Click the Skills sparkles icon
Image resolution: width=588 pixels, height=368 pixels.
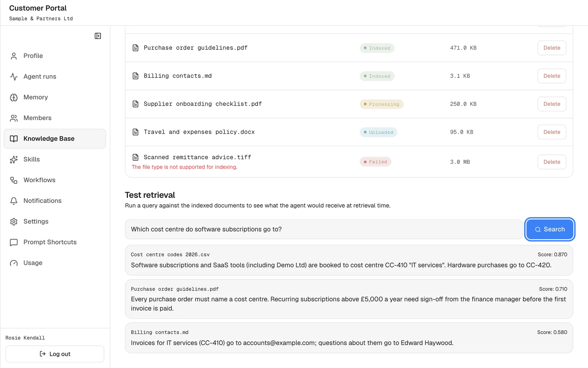pyautogui.click(x=14, y=160)
